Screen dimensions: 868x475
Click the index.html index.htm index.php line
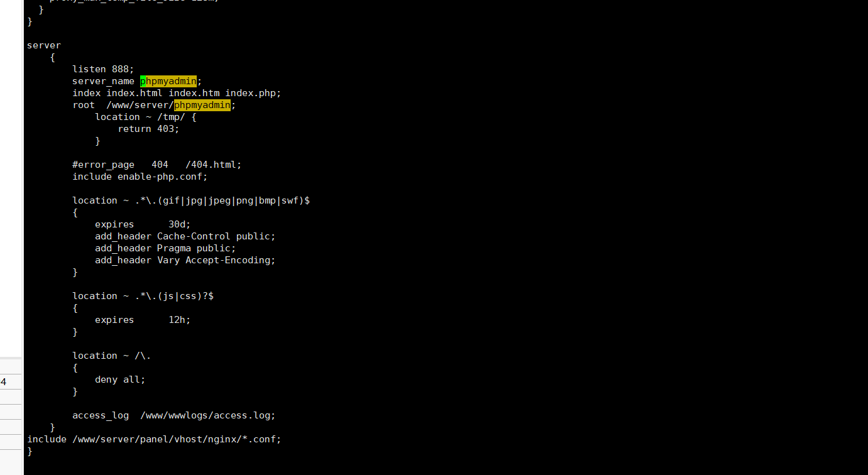pos(177,93)
